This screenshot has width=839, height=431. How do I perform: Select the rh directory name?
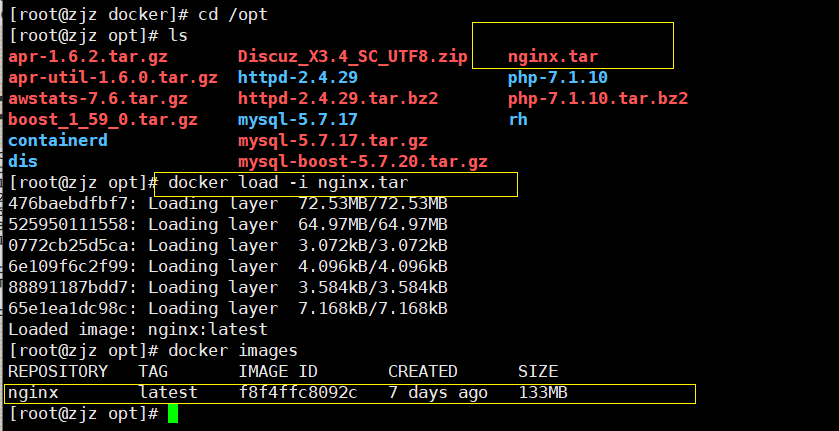(x=518, y=119)
